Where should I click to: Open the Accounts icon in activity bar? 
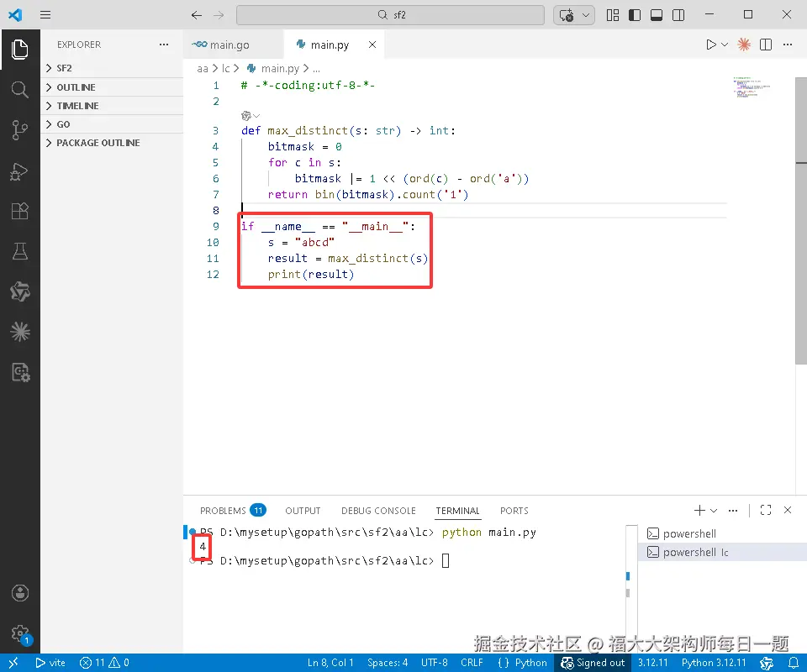(x=19, y=593)
